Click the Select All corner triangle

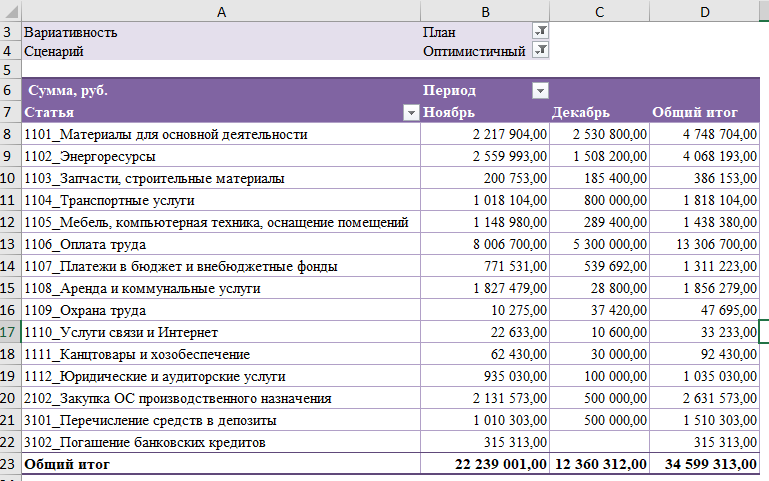pos(11,11)
